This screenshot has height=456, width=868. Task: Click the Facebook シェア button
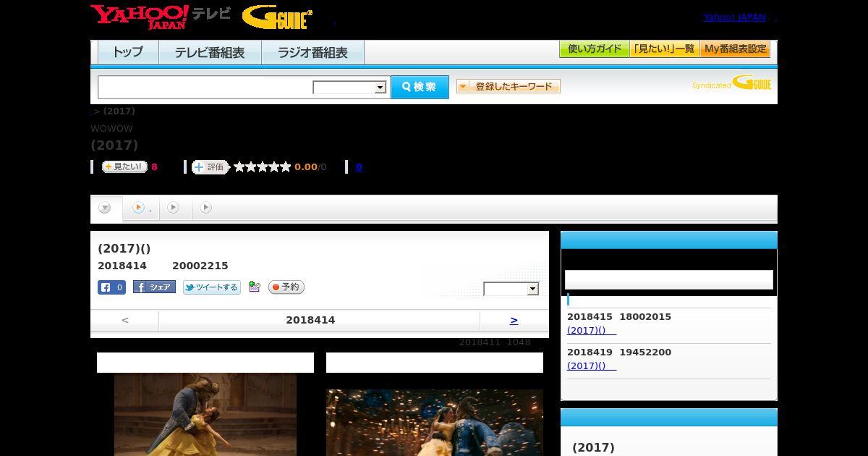154,287
